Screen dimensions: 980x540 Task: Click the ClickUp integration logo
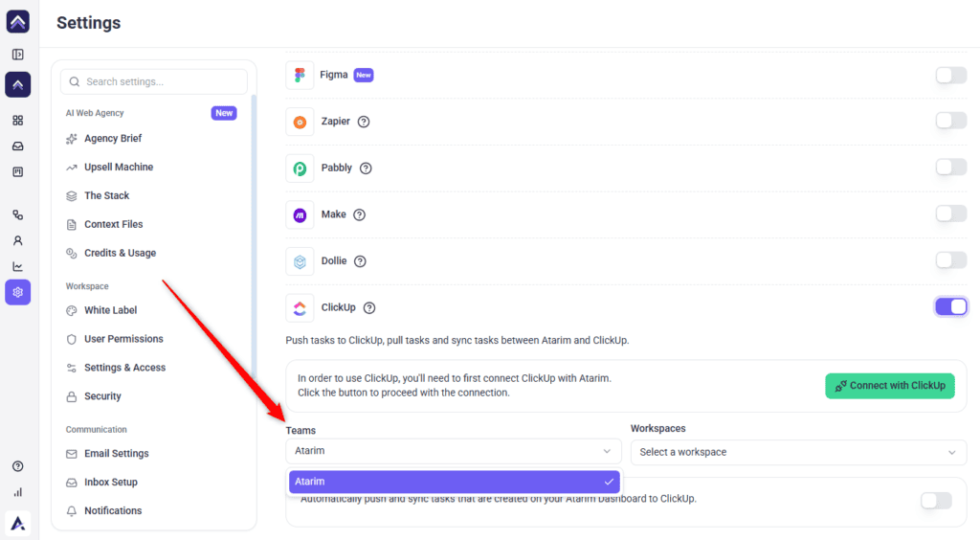[x=300, y=308]
